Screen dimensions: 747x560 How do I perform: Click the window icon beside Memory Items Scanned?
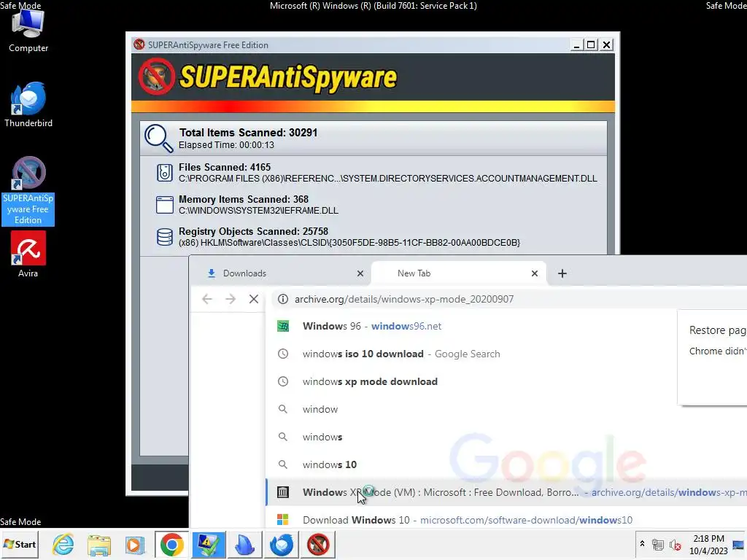[x=165, y=205]
